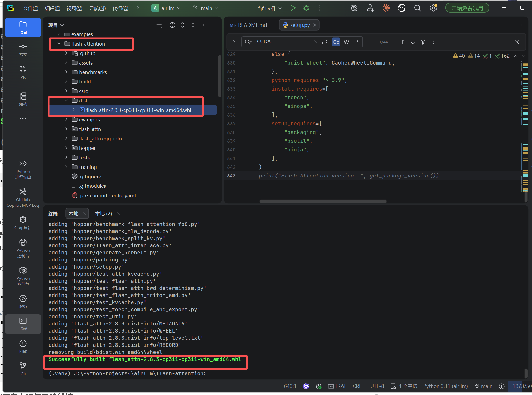Open the Problems tool window
This screenshot has width=532, height=395.
pyautogui.click(x=23, y=346)
